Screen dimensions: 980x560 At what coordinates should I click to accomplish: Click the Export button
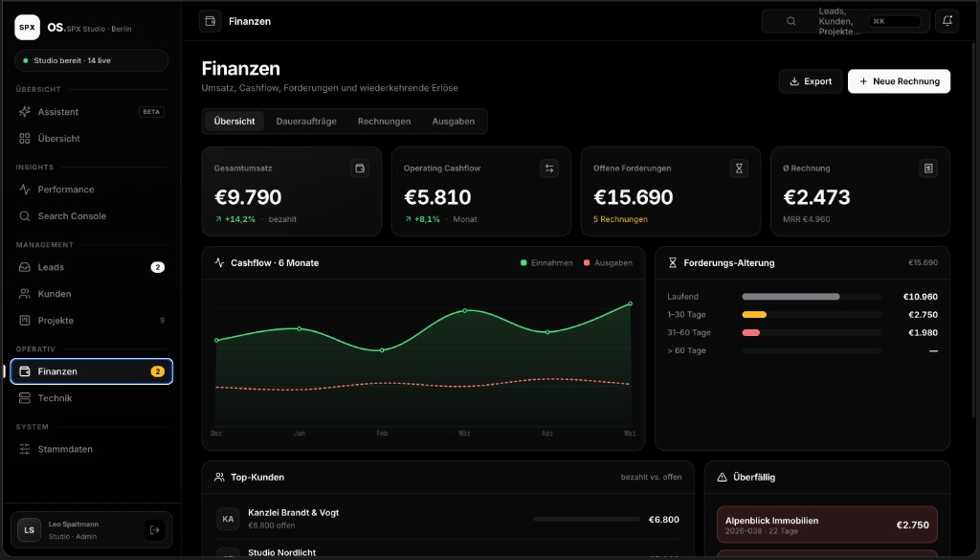point(810,81)
